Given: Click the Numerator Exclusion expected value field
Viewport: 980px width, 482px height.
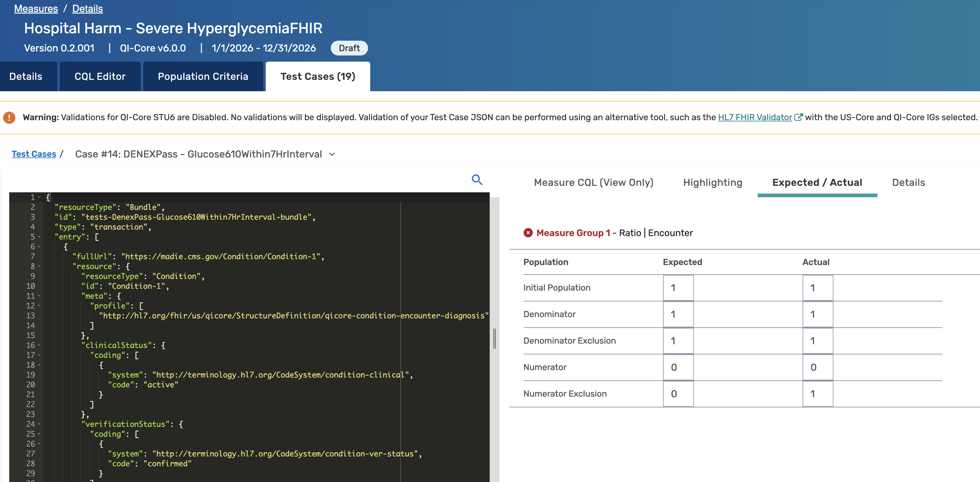Looking at the screenshot, I should click(x=678, y=394).
